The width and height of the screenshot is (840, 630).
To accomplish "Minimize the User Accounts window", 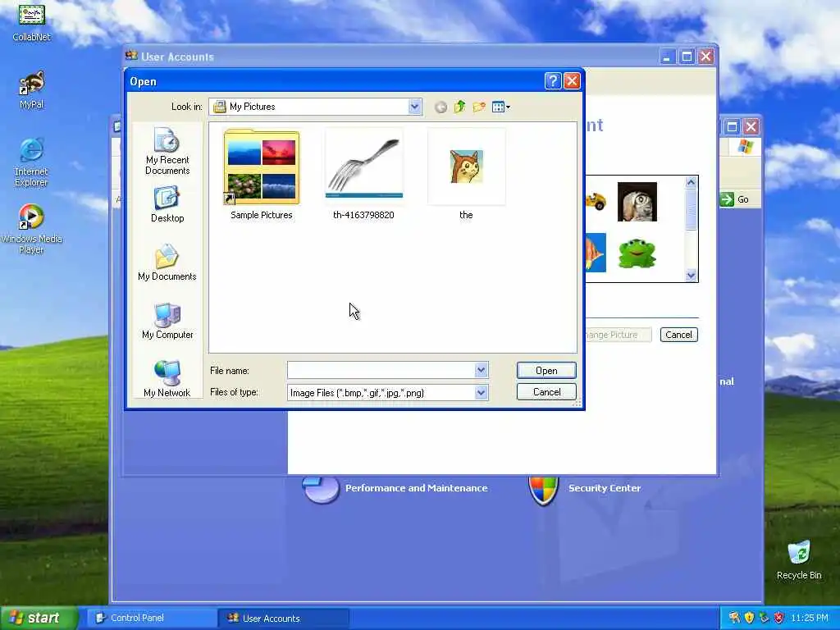I will 667,57.
